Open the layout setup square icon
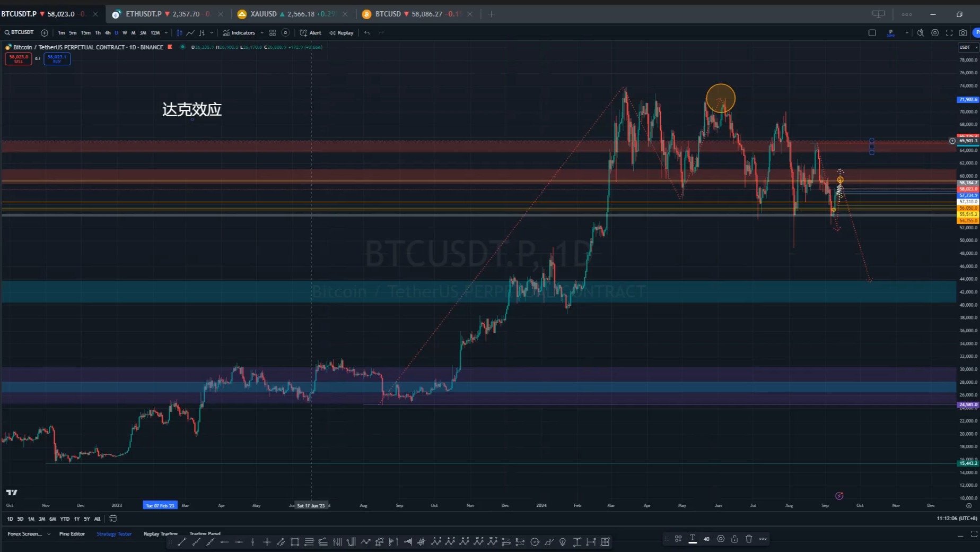The width and height of the screenshot is (980, 552). (872, 33)
